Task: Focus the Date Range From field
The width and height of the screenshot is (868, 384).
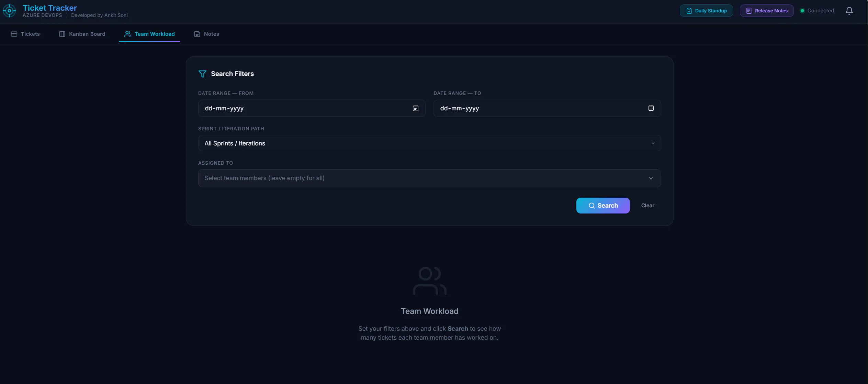Action: pyautogui.click(x=312, y=108)
